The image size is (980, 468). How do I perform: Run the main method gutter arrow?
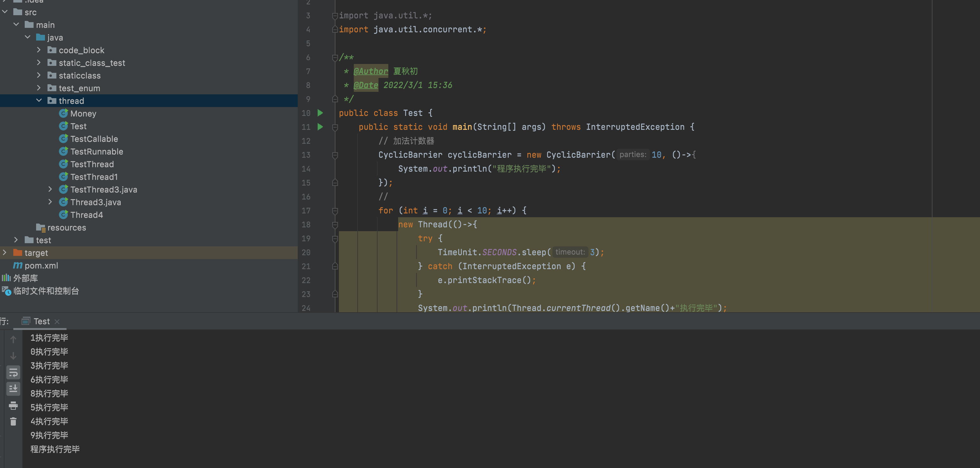[x=320, y=127]
